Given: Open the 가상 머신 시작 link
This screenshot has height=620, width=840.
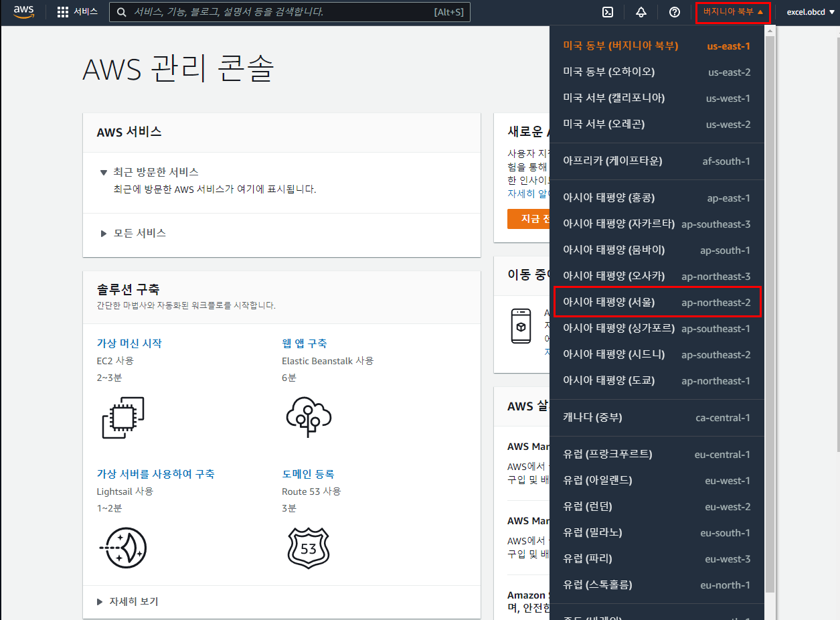Looking at the screenshot, I should pos(129,343).
